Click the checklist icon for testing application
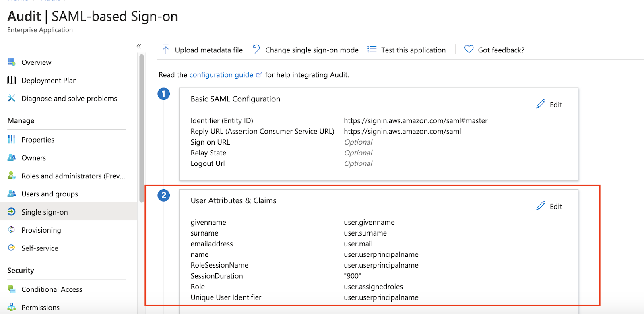The width and height of the screenshot is (644, 314). 372,49
